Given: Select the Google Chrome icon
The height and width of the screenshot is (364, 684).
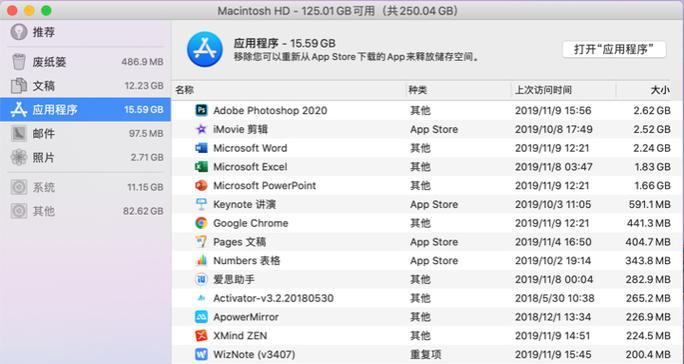Looking at the screenshot, I should tap(201, 223).
